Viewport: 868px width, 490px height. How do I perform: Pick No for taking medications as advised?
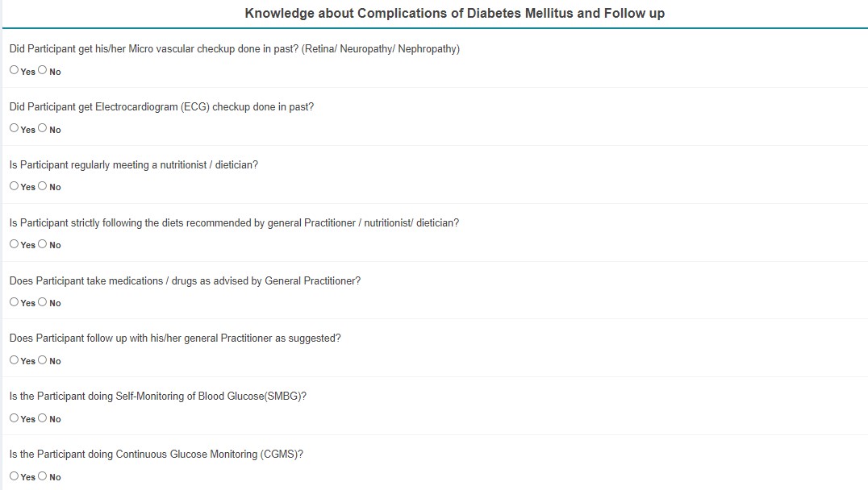click(x=42, y=302)
